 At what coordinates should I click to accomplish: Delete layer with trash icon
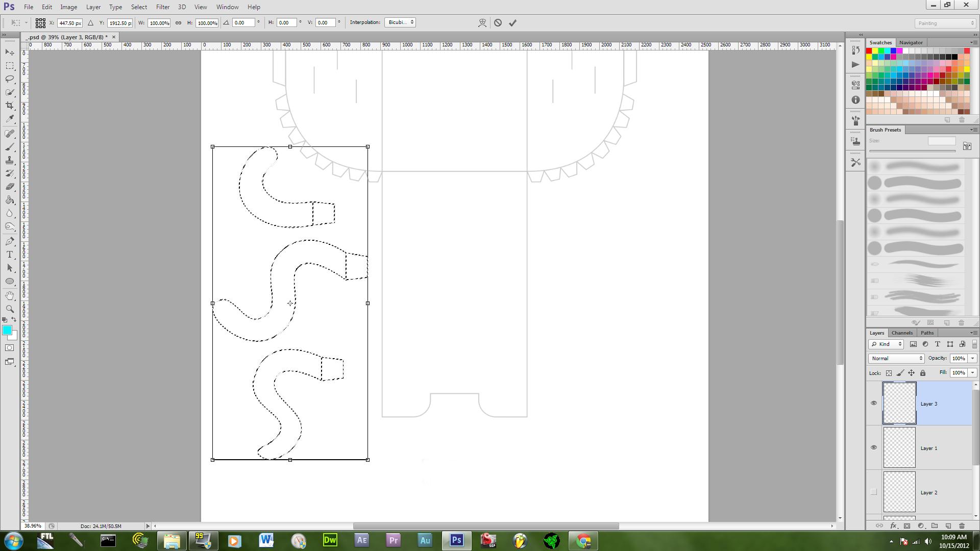coord(962,525)
